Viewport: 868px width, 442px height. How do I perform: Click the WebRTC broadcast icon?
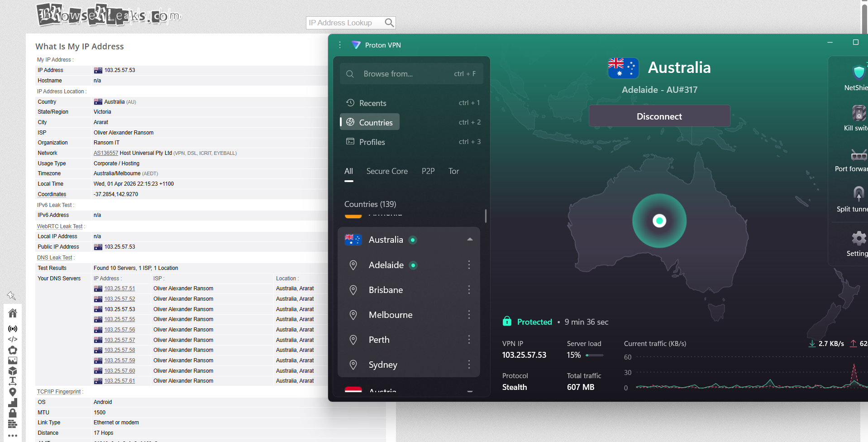[13, 328]
